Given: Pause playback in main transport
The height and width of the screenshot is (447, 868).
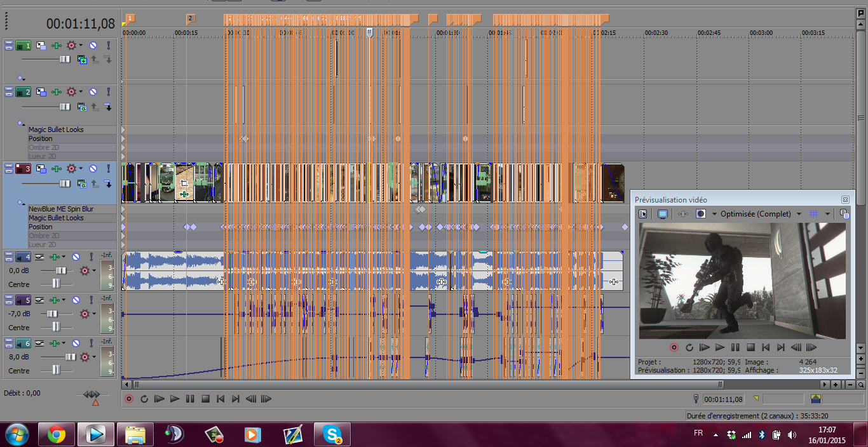Looking at the screenshot, I should (190, 399).
